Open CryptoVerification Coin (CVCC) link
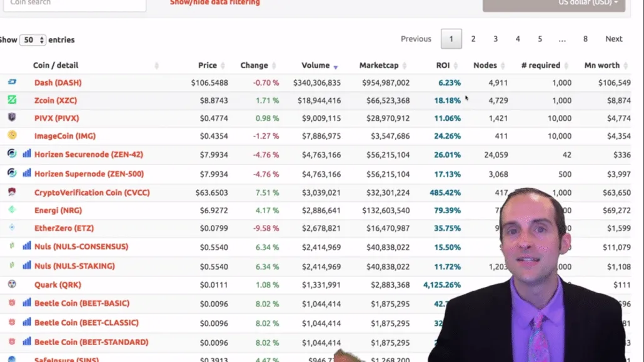Screen dimensions: 644x362 click(x=92, y=193)
